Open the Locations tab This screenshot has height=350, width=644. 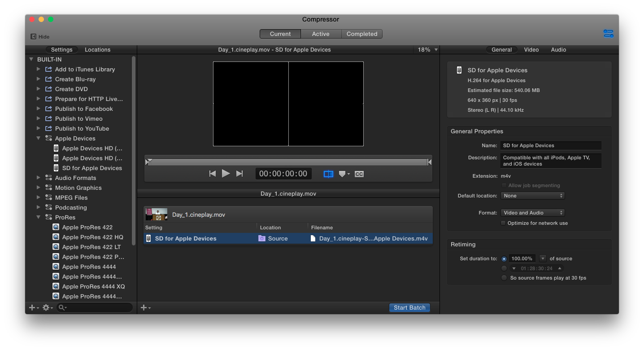pyautogui.click(x=97, y=50)
